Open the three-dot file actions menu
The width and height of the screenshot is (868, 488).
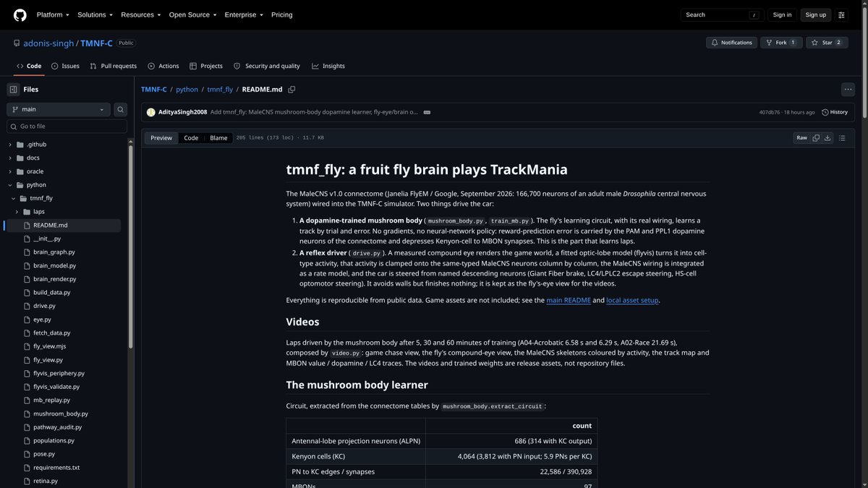click(848, 89)
